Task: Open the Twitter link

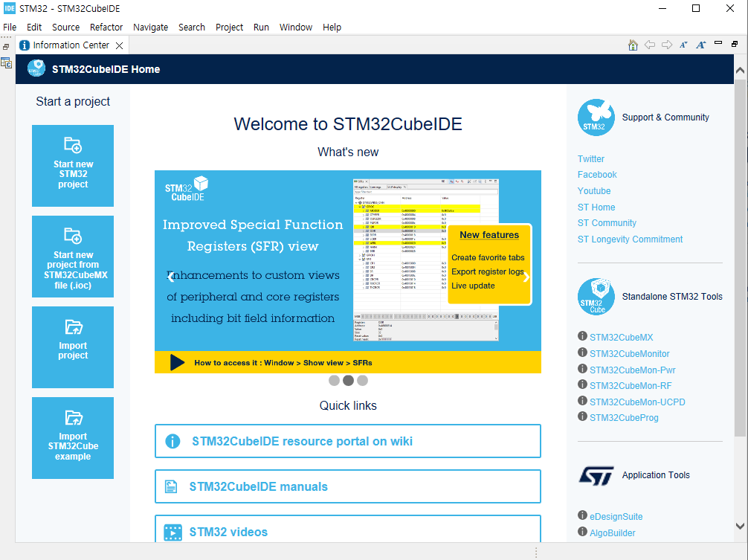Action: click(590, 159)
